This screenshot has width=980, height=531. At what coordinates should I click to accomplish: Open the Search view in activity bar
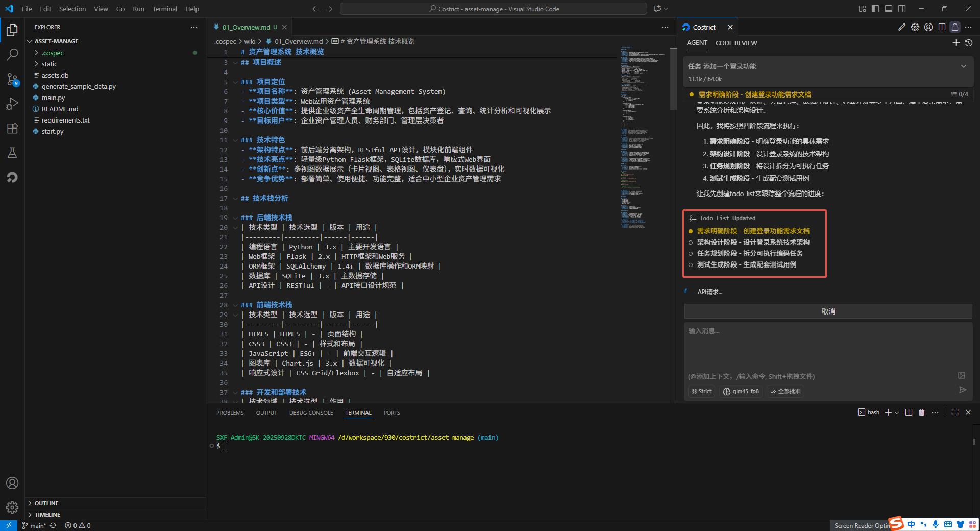coord(12,54)
